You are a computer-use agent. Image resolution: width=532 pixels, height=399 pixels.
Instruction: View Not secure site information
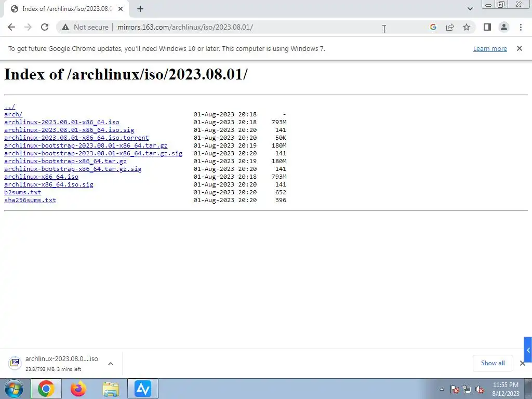click(x=85, y=27)
